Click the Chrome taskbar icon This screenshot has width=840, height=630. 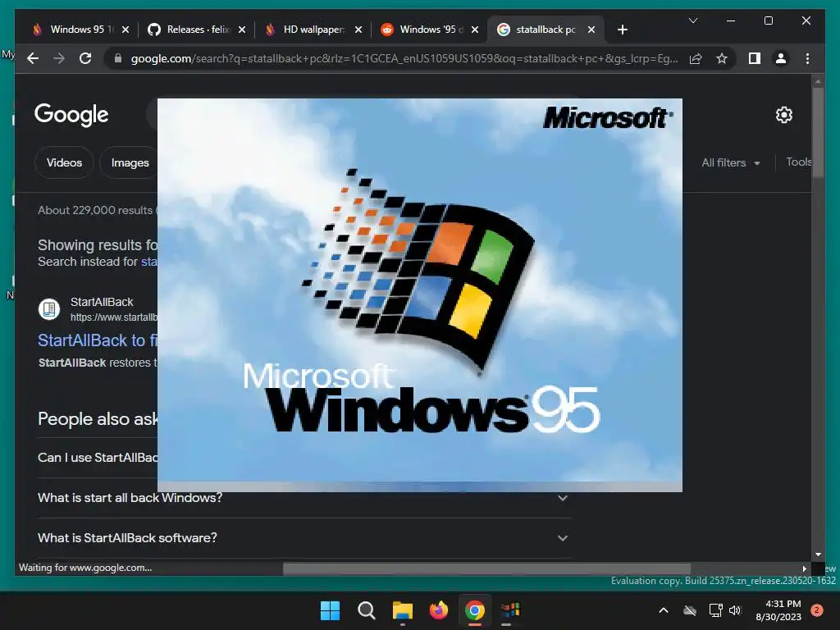tap(475, 610)
